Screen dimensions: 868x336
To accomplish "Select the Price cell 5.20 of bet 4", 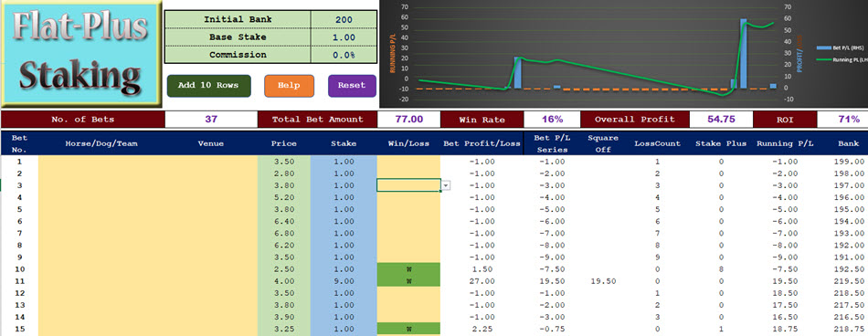I will pos(284,197).
